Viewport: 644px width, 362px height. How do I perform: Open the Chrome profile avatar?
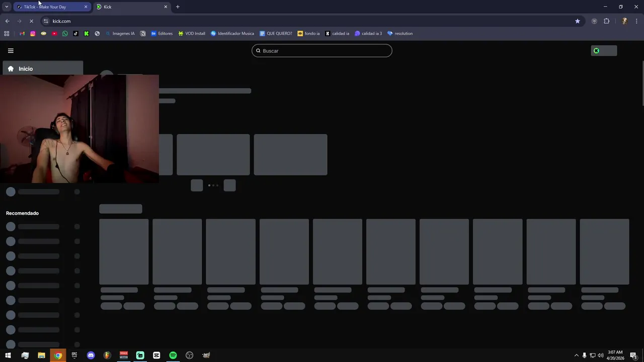coord(624,21)
